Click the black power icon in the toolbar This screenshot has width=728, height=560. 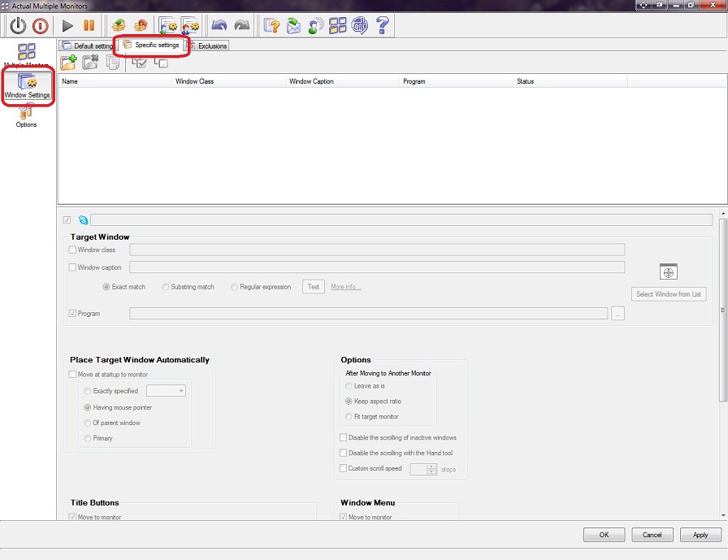18,25
